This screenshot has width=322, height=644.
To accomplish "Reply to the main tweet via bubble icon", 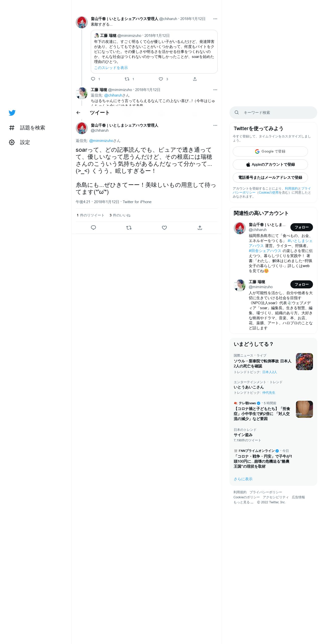I will 93,228.
